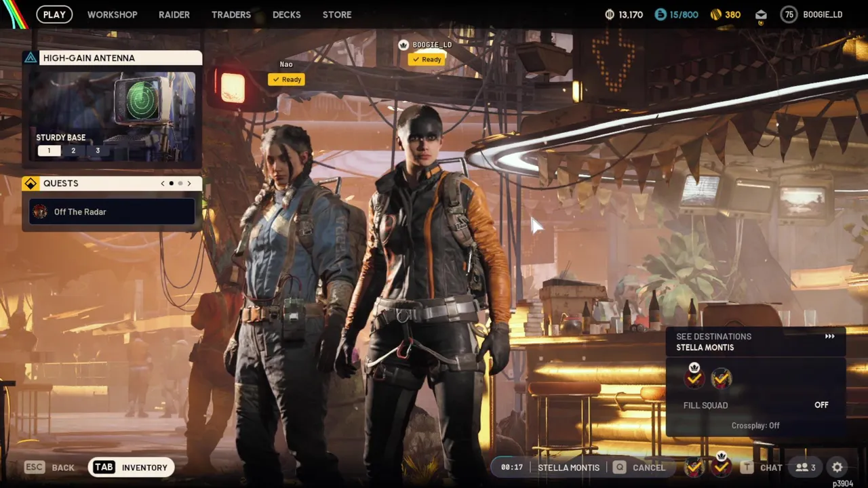The width and height of the screenshot is (868, 488).
Task: Click the gold striped currency icon beside 380
Action: tap(716, 14)
